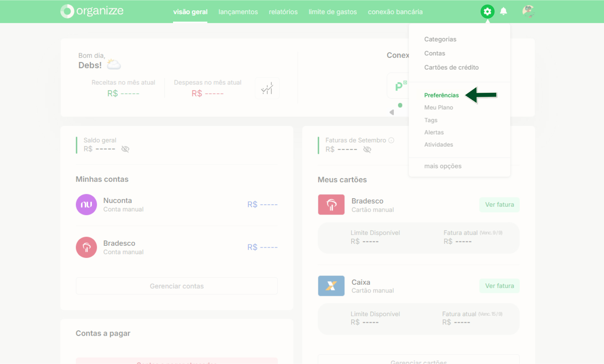Select Cartões de crédito menu item
The width and height of the screenshot is (604, 364).
coord(451,68)
